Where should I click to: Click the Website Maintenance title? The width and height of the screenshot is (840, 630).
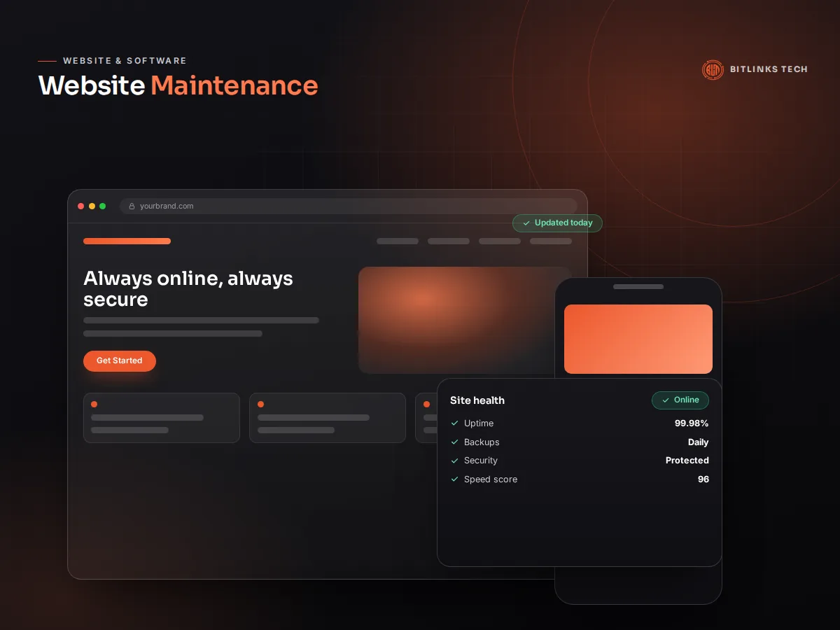pos(178,85)
